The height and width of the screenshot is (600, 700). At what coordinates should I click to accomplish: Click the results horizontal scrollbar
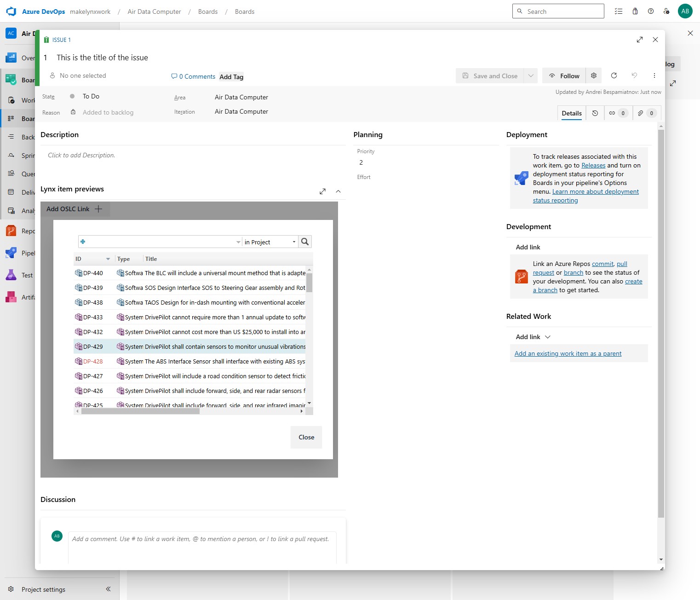[140, 411]
